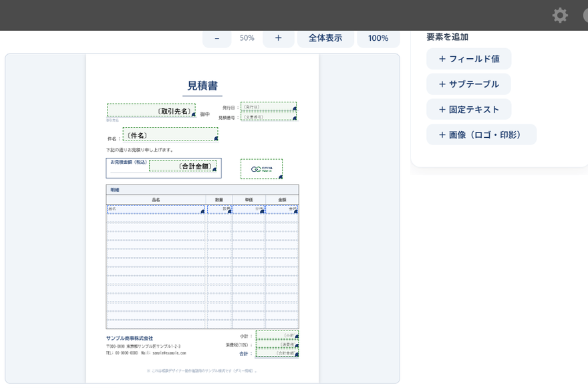Click the 数量 column header
Screen dimensions: 588x388
(219, 200)
